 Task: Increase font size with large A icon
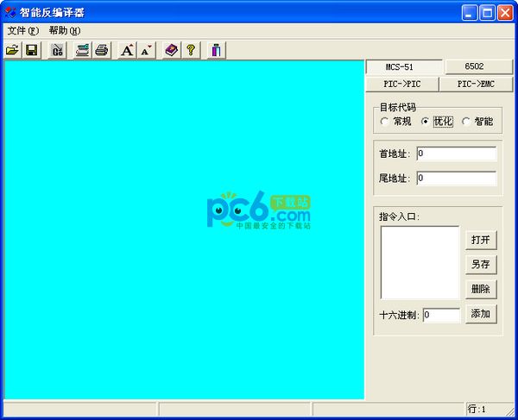127,51
